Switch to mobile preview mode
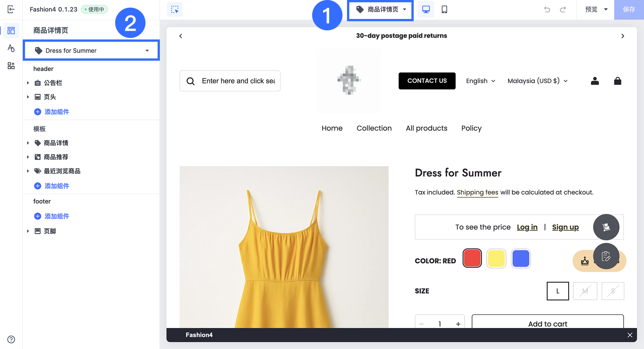The width and height of the screenshot is (644, 349). (x=444, y=9)
